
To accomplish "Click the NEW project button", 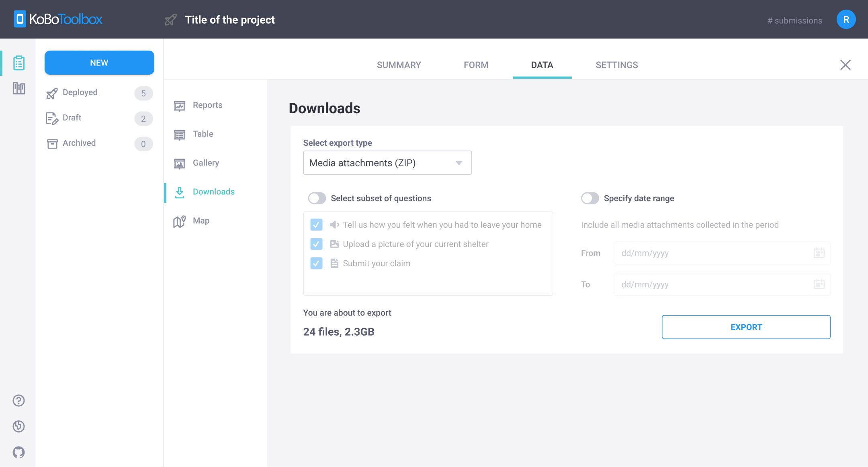I will coord(99,63).
